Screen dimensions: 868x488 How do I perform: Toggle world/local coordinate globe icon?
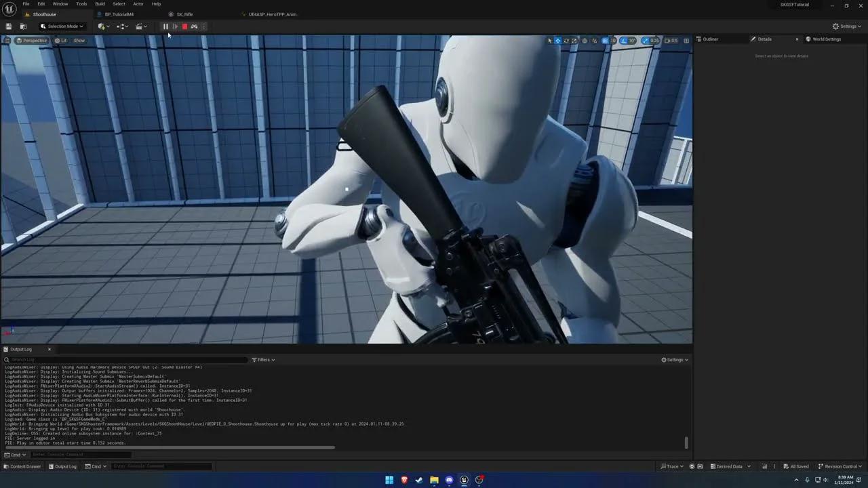[585, 41]
